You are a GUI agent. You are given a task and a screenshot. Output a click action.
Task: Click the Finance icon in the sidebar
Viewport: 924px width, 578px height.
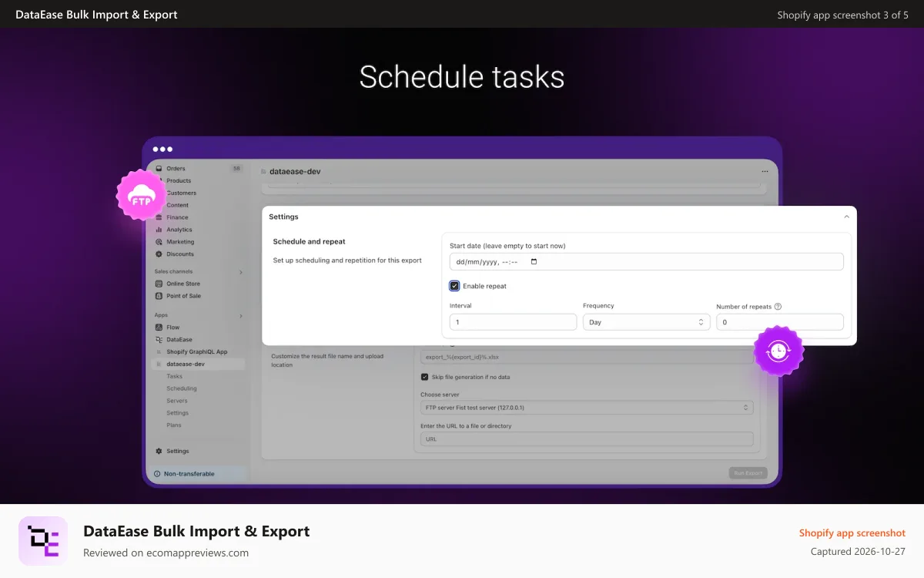click(x=159, y=217)
